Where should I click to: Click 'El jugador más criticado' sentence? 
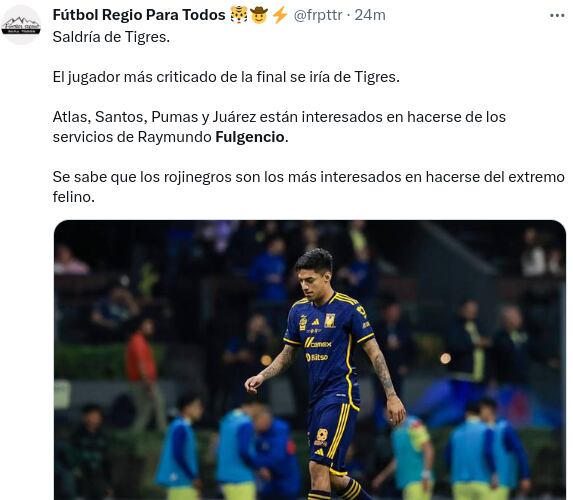coord(226,77)
